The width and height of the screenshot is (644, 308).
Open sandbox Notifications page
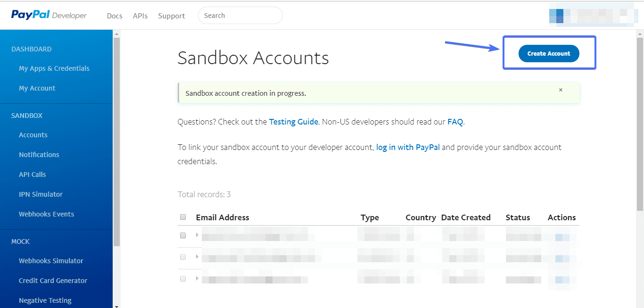(x=39, y=155)
